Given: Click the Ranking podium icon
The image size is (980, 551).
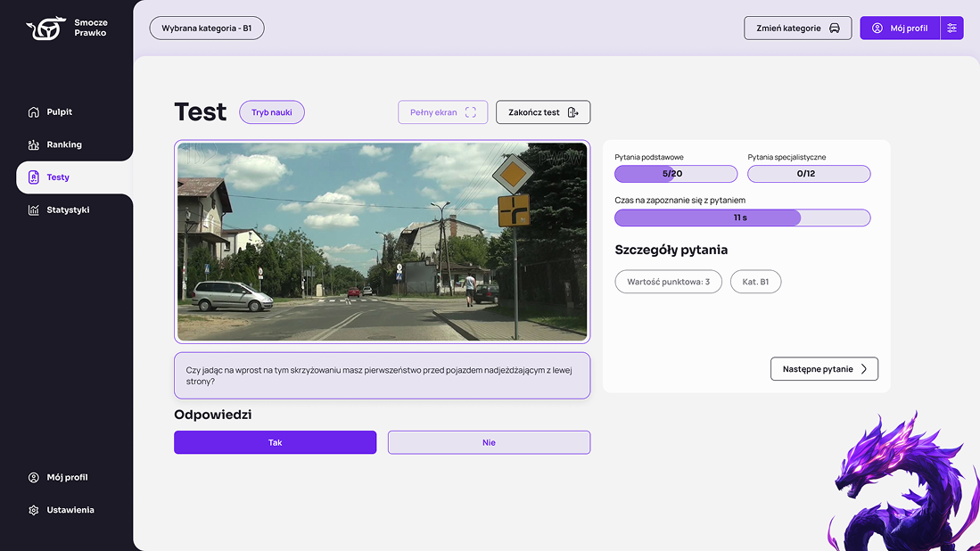Looking at the screenshot, I should tap(34, 144).
